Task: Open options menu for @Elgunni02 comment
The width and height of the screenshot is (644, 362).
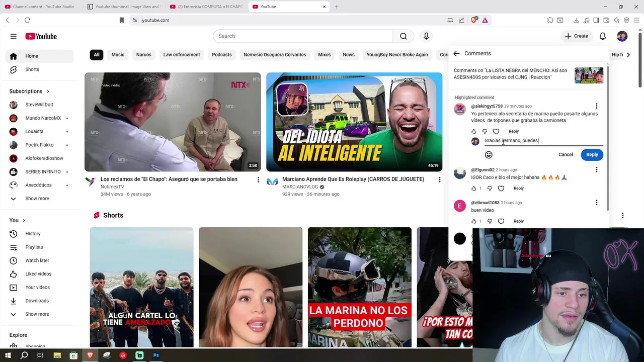Action: [x=597, y=170]
